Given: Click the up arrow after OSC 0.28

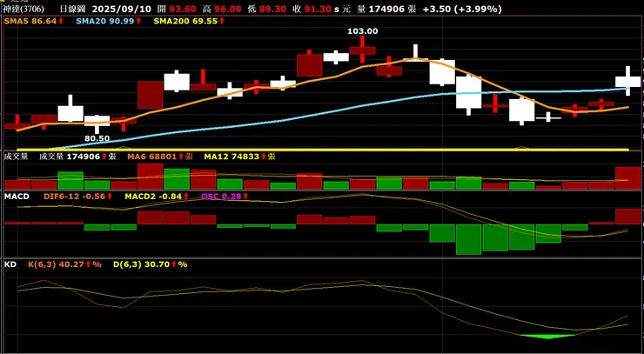Looking at the screenshot, I should 245,197.
